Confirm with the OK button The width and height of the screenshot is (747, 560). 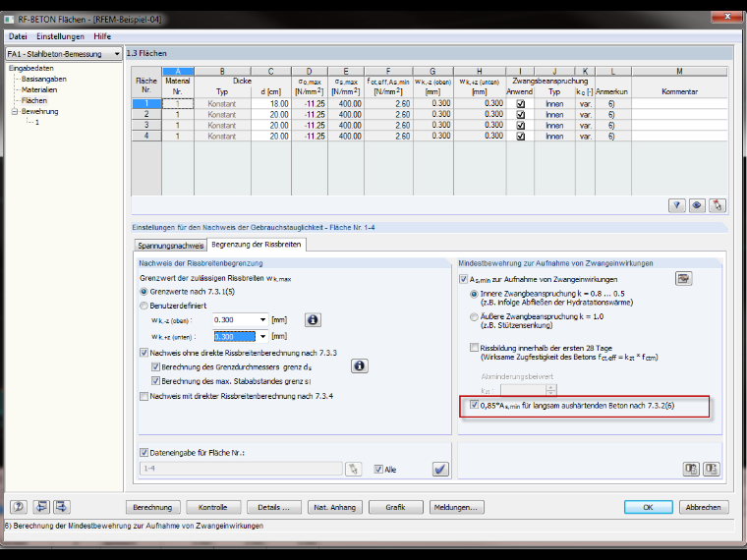point(649,507)
